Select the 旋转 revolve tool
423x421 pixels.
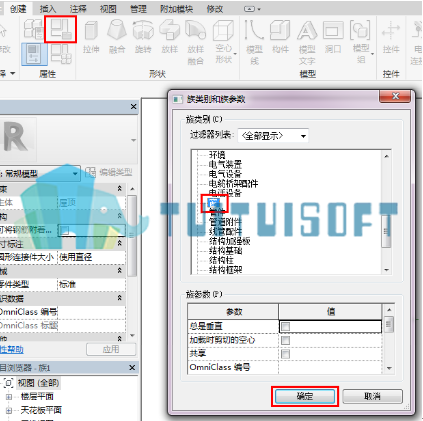143,37
